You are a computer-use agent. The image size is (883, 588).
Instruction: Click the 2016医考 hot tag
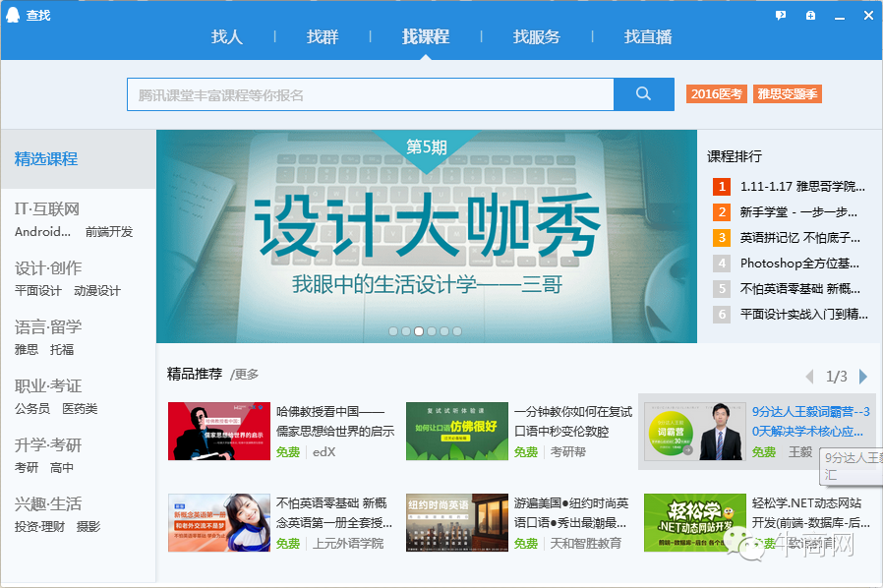(x=716, y=94)
